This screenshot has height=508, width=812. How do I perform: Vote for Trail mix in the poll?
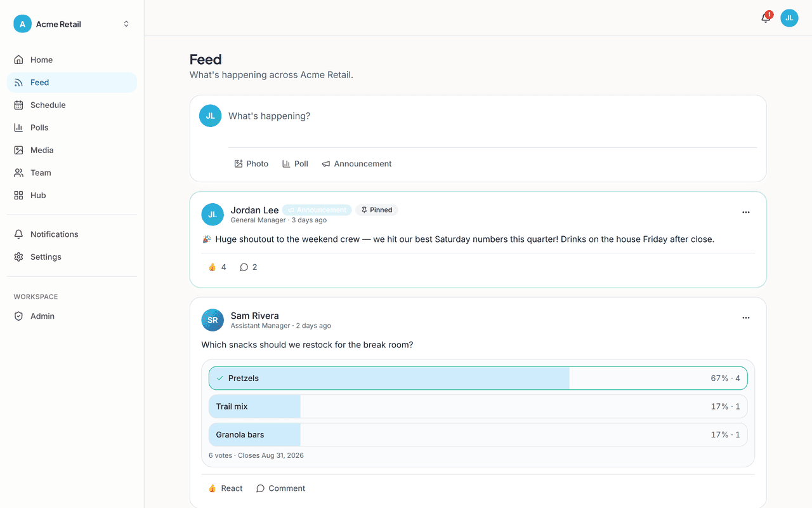coord(478,406)
